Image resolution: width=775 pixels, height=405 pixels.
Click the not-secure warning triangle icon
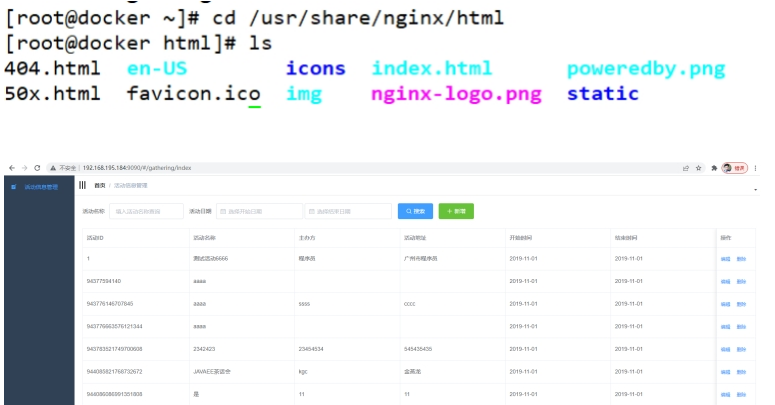pyautogui.click(x=53, y=168)
